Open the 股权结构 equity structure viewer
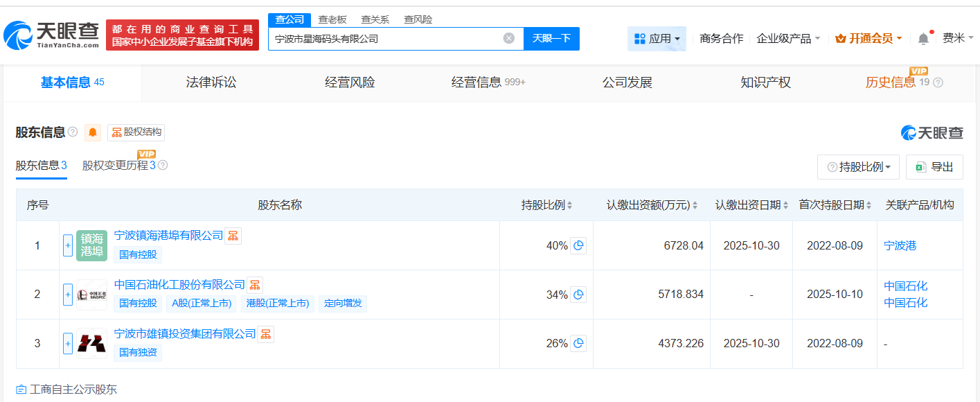This screenshot has width=980, height=402. pyautogui.click(x=136, y=132)
